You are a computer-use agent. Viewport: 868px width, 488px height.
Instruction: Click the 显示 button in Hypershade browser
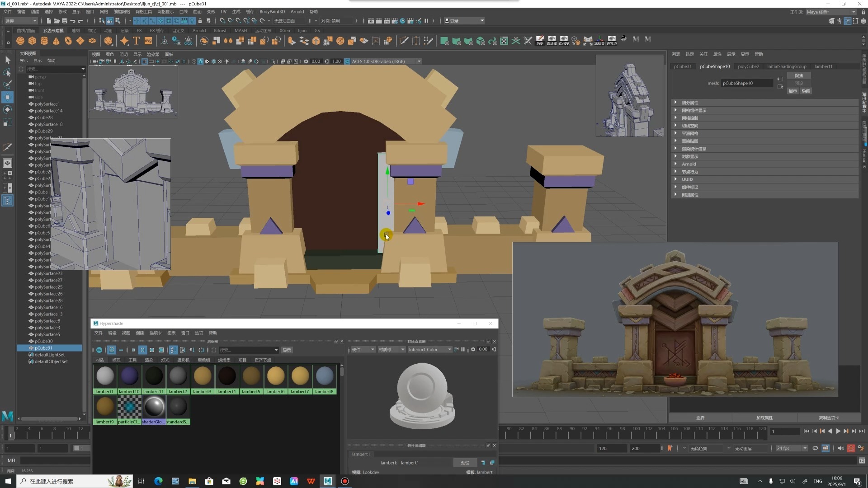(x=287, y=350)
